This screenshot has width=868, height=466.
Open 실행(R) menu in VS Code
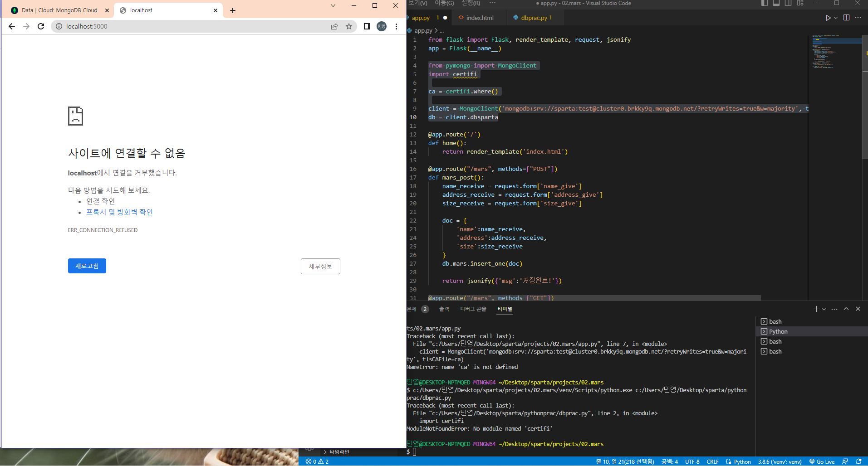click(471, 3)
